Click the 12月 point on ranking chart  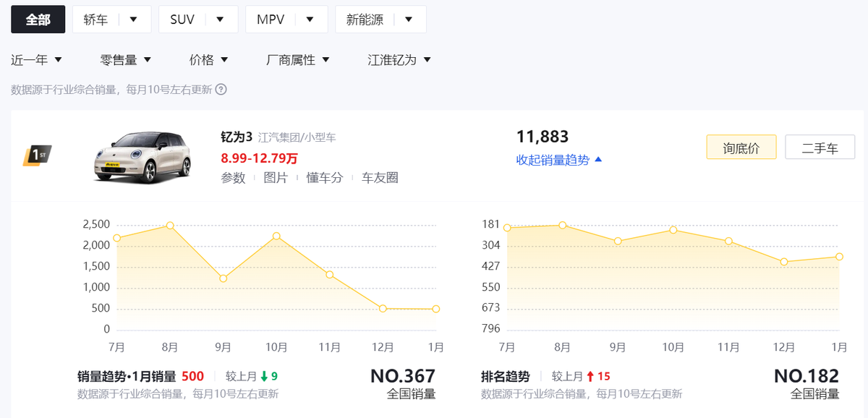pyautogui.click(x=784, y=262)
